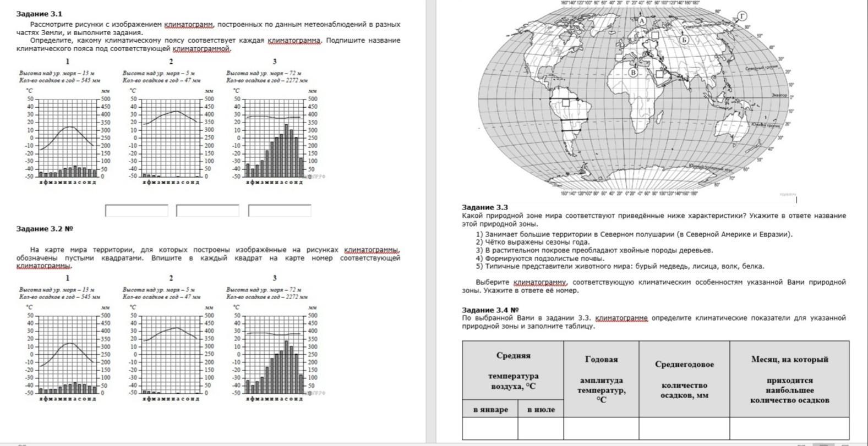Screen dimensions: 868x446
Task: Click the empty table cell under 'в июле'
Action: point(541,428)
